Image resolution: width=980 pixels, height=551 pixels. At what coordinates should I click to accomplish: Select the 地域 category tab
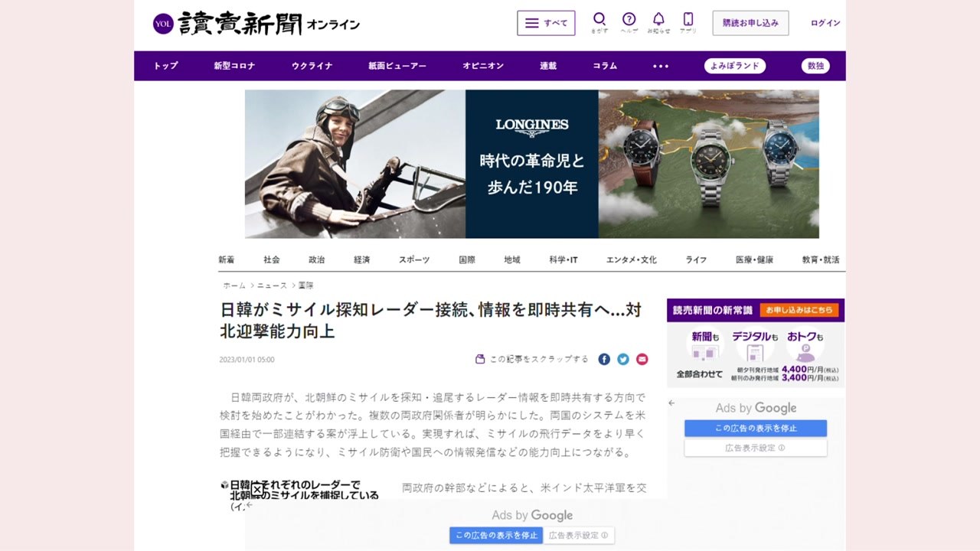tap(512, 260)
